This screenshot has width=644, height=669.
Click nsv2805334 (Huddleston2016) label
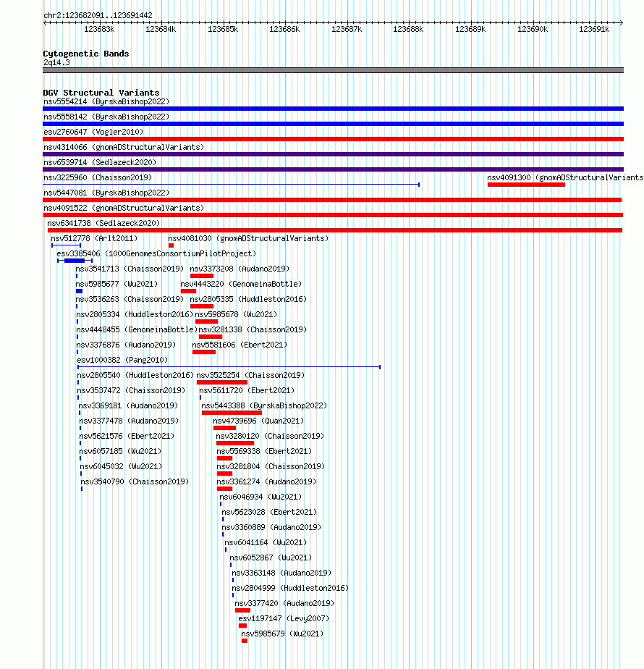[135, 314]
